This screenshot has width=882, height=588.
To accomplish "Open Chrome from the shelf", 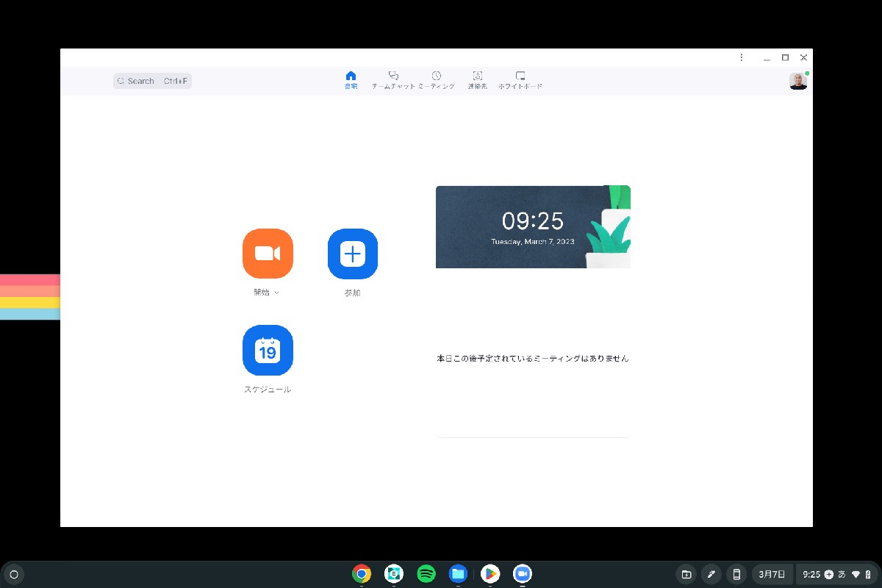I will 362,573.
